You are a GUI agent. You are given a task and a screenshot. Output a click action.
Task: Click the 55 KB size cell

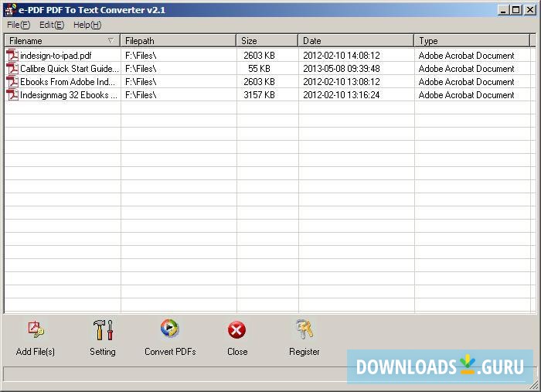pyautogui.click(x=259, y=69)
